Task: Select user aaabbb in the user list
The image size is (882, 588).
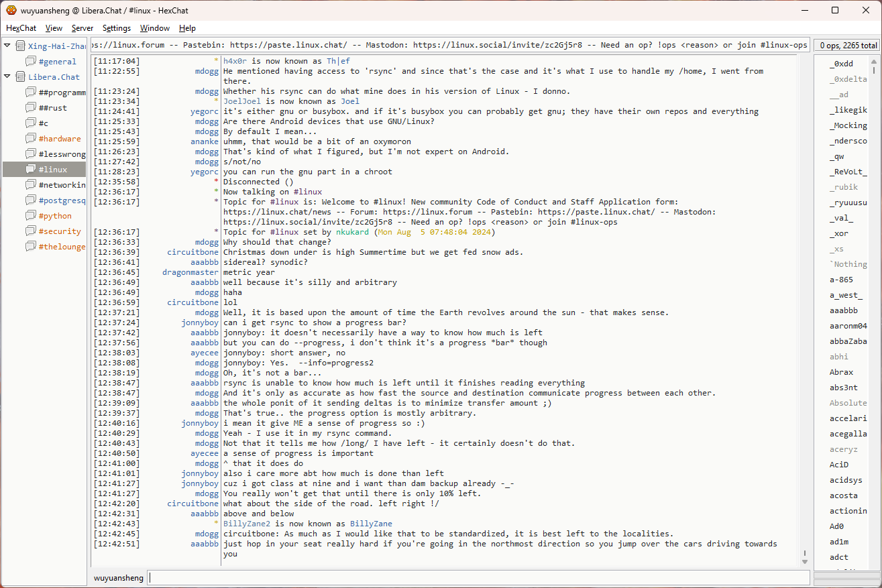Action: click(x=843, y=310)
